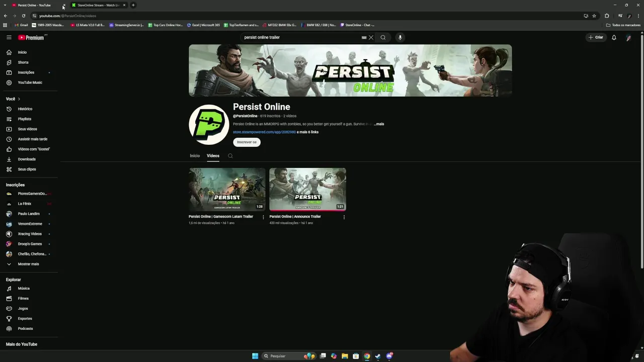
Task: Open Steam from the taskbar
Action: point(378,356)
